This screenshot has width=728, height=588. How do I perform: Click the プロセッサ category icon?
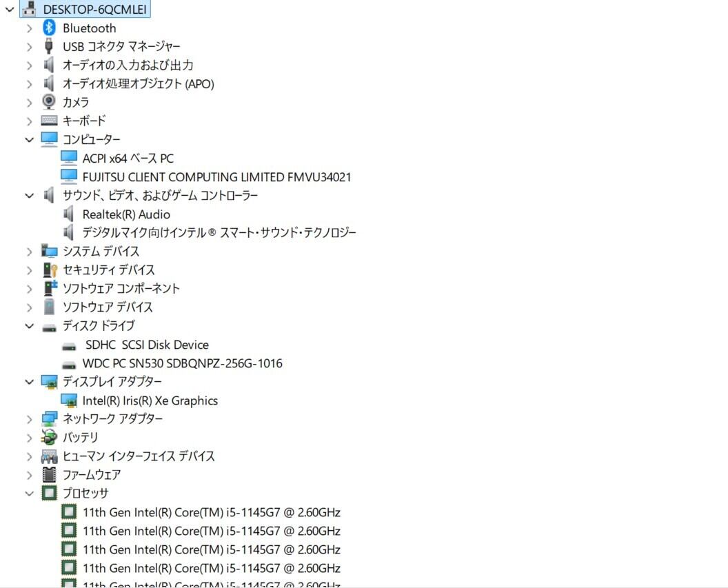tap(49, 493)
